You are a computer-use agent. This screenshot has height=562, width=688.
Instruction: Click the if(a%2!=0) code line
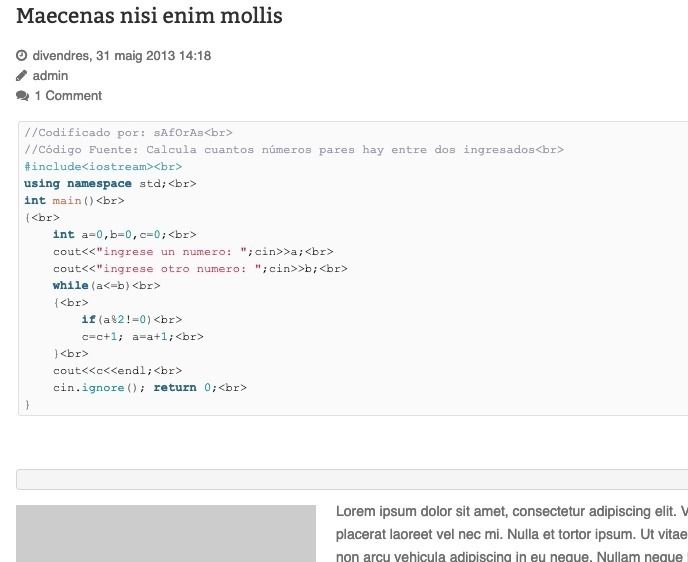[x=132, y=319]
